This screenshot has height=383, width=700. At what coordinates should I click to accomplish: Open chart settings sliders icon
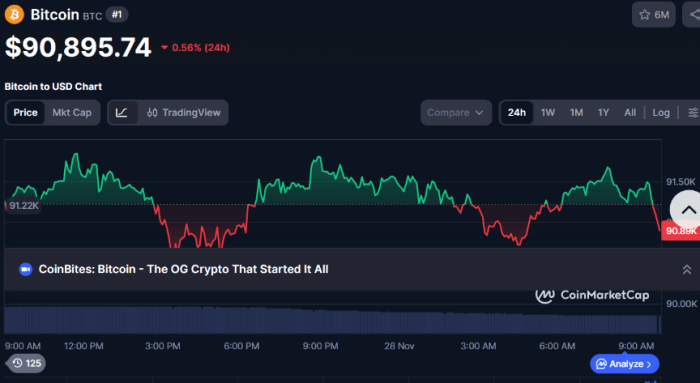(692, 112)
